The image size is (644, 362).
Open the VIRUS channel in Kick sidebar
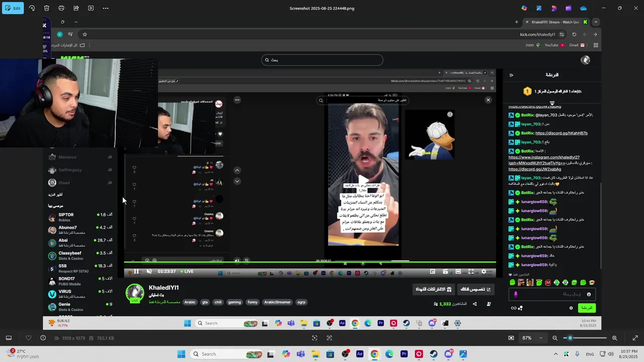click(79, 294)
